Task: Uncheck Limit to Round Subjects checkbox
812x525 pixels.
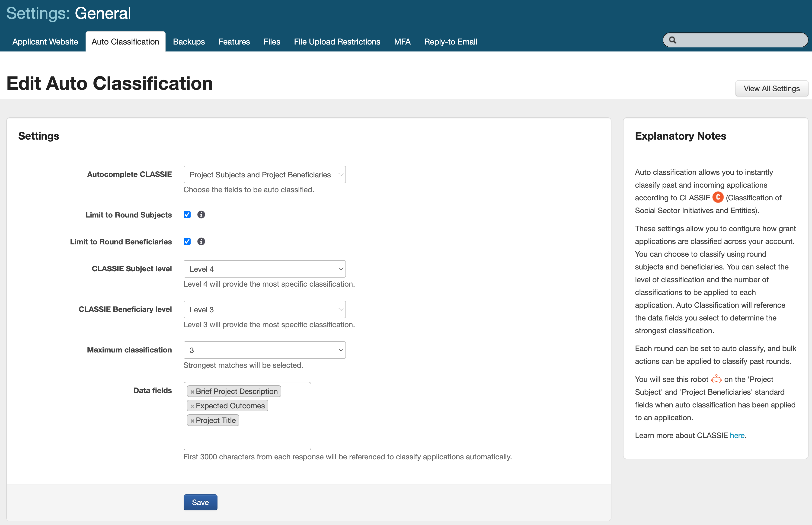Action: (x=187, y=215)
